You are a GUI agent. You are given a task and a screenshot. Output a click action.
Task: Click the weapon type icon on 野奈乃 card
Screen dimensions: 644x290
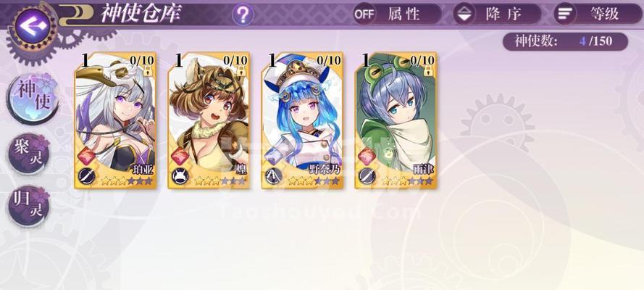point(273,176)
